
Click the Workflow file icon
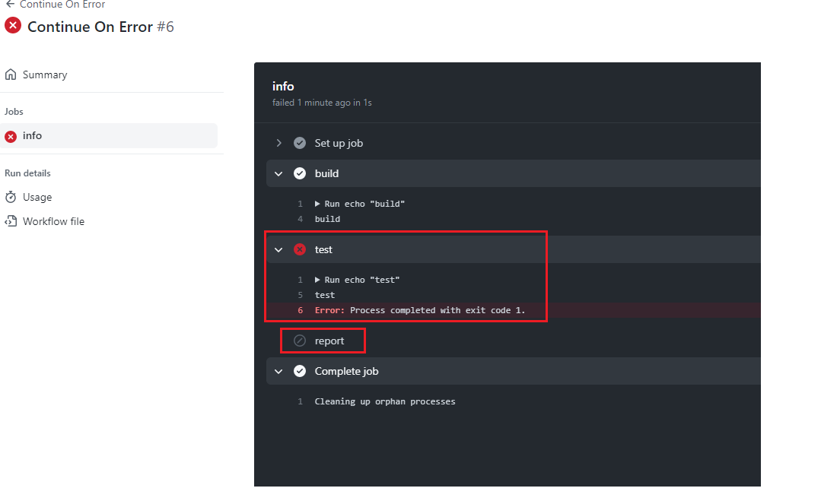click(11, 221)
